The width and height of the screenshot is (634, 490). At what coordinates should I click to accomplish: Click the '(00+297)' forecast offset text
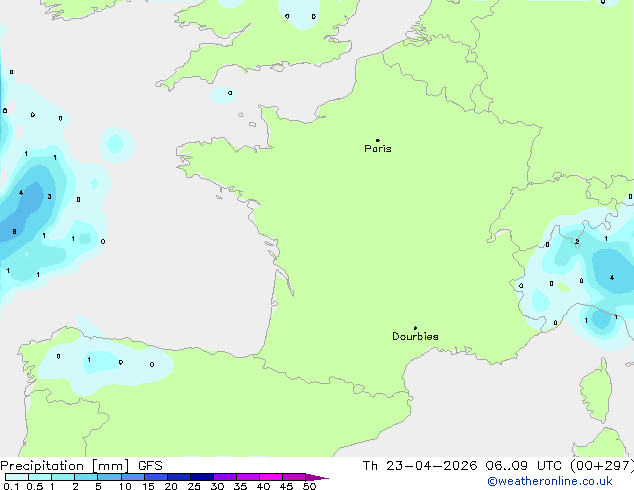point(602,466)
